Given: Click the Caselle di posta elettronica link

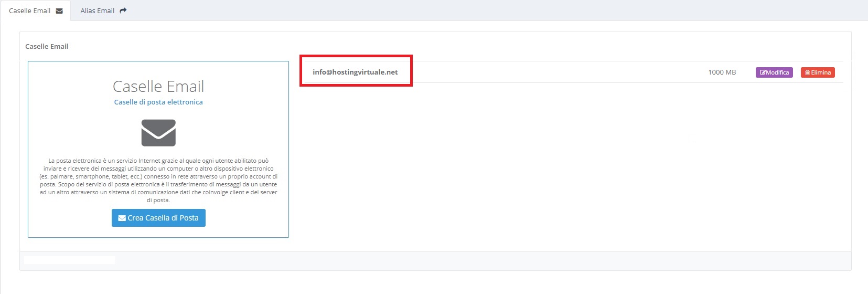Looking at the screenshot, I should (x=158, y=102).
